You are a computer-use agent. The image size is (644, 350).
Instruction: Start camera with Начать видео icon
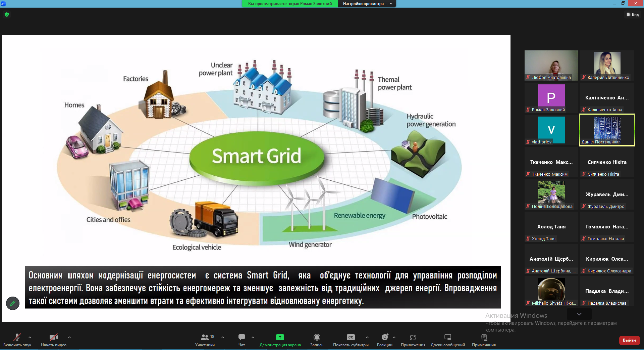54,340
